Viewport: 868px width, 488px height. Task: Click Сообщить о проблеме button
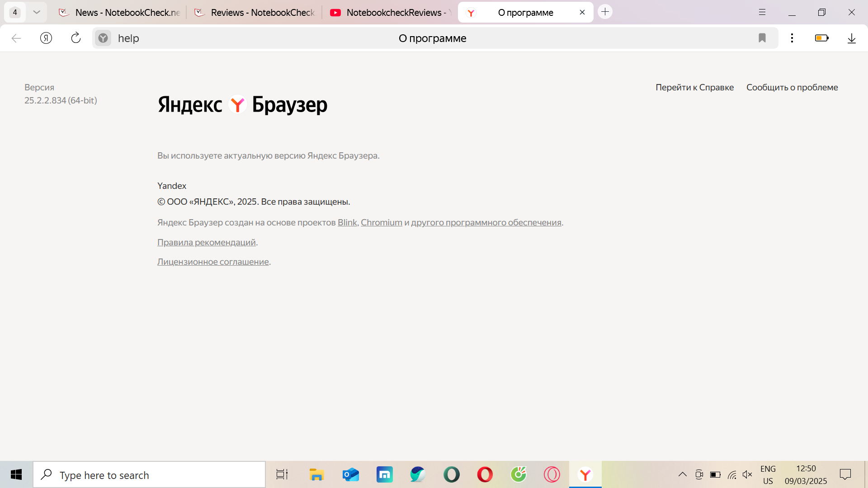pyautogui.click(x=792, y=87)
